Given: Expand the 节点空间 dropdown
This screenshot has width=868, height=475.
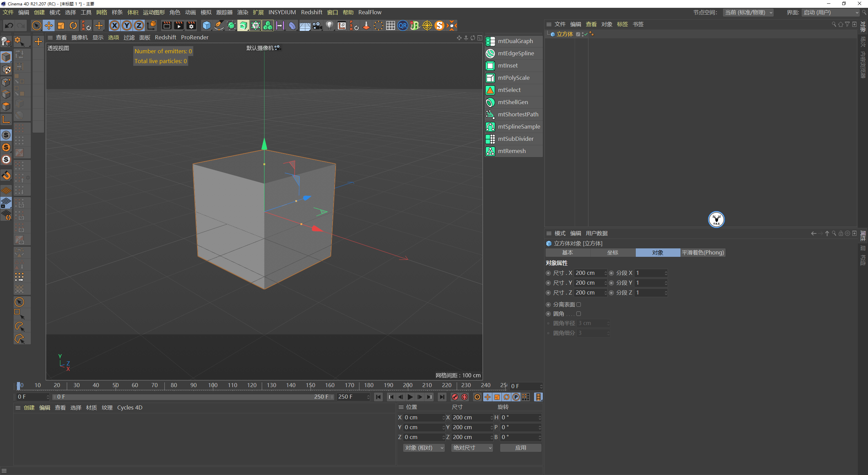Looking at the screenshot, I should coord(749,13).
